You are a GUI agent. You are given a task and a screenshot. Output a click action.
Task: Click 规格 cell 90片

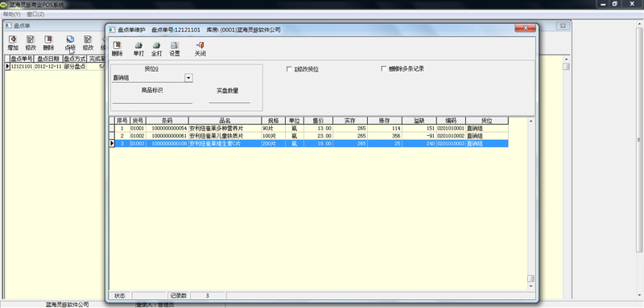274,129
